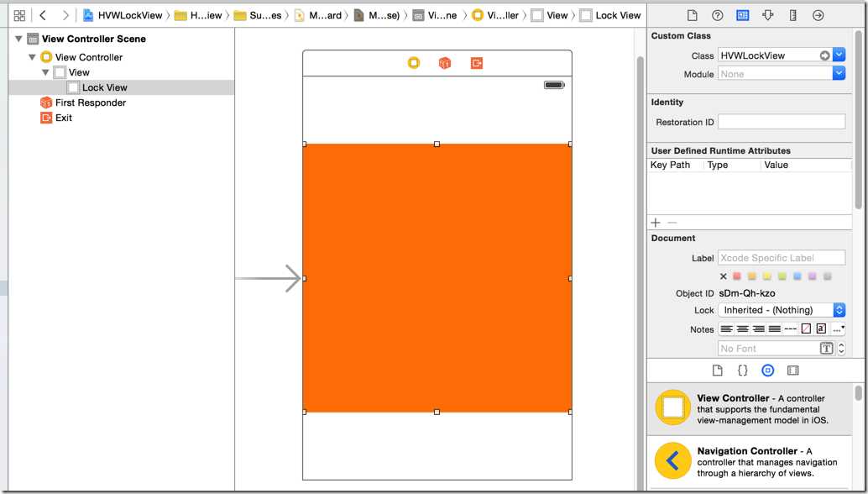Open the Vi...ller controller breadcrumb

point(495,15)
